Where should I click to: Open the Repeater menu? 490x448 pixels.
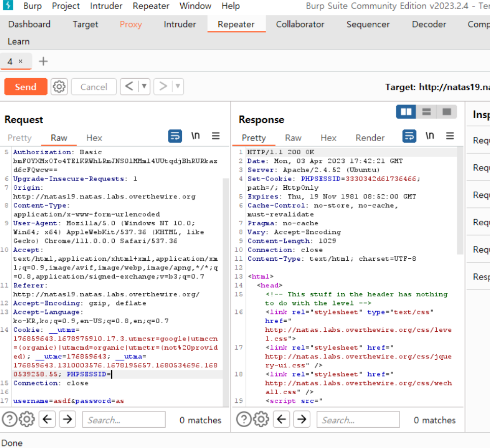pyautogui.click(x=151, y=6)
